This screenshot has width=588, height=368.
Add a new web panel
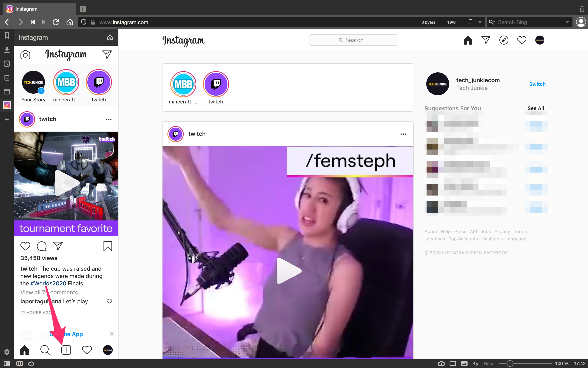click(7, 119)
